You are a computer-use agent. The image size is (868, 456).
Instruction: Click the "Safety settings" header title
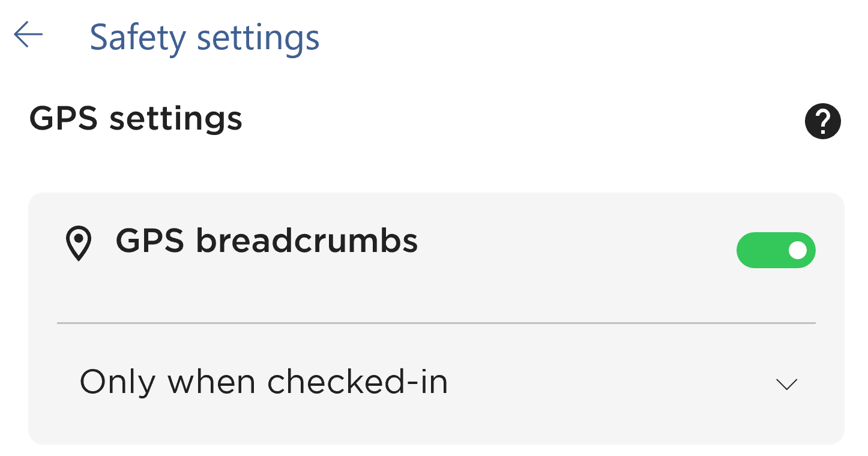(x=205, y=38)
